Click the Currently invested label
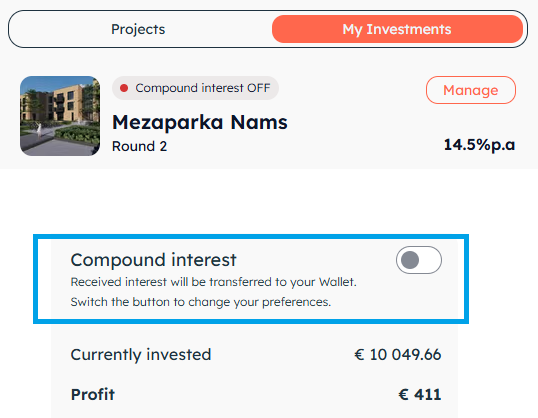Screen dimensions: 538x418 141,355
